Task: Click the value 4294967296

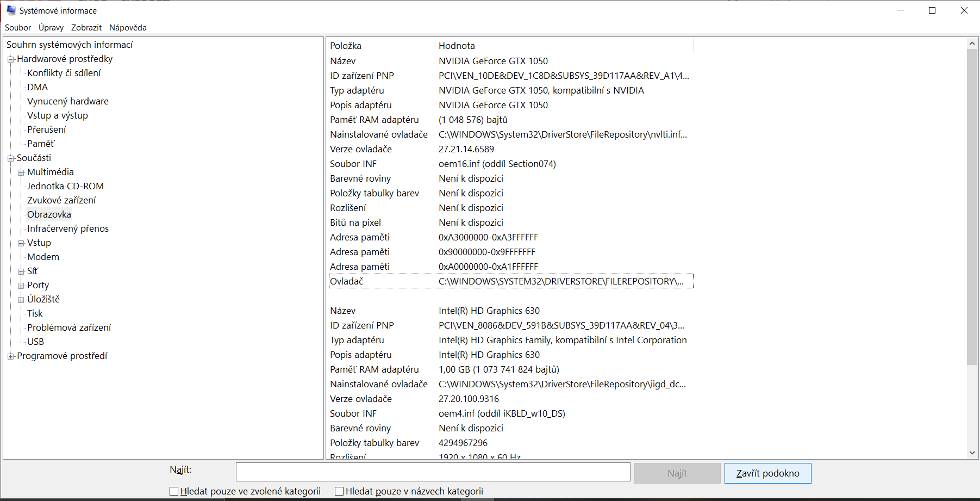Action: click(x=463, y=443)
